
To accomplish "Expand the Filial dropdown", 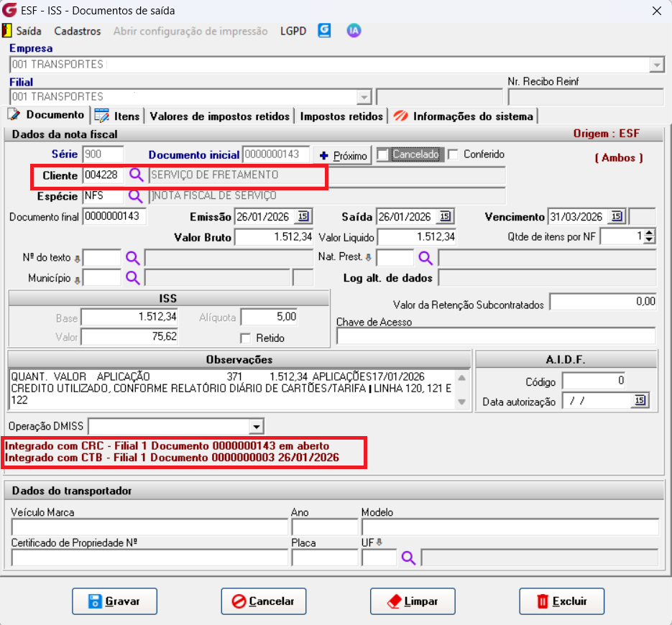I will (364, 97).
